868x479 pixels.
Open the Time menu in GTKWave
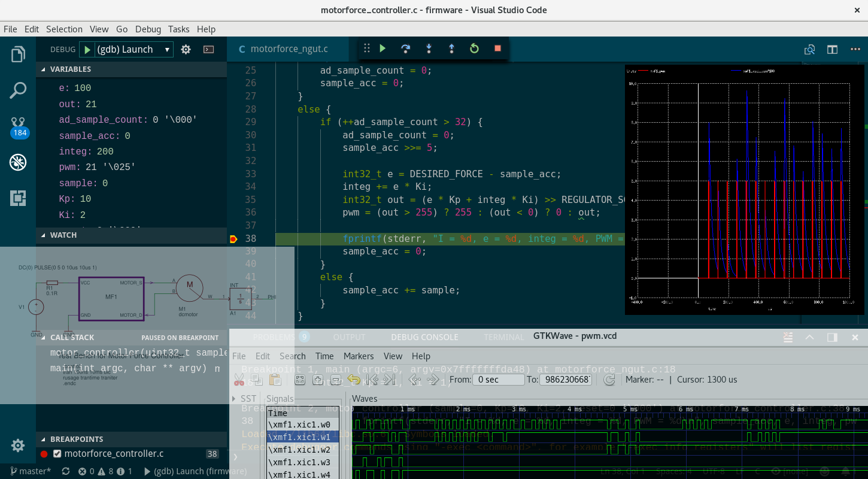(x=324, y=356)
